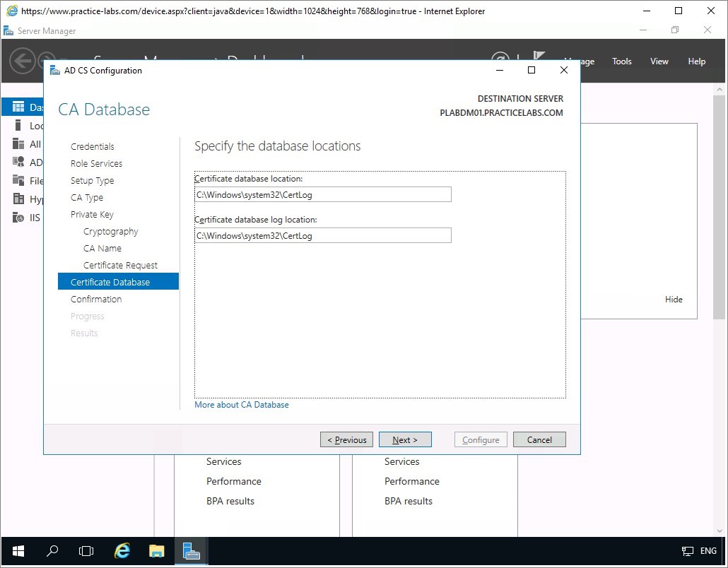Viewport: 728px width, 568px height.
Task: Go to the Confirmation step
Action: 96,300
